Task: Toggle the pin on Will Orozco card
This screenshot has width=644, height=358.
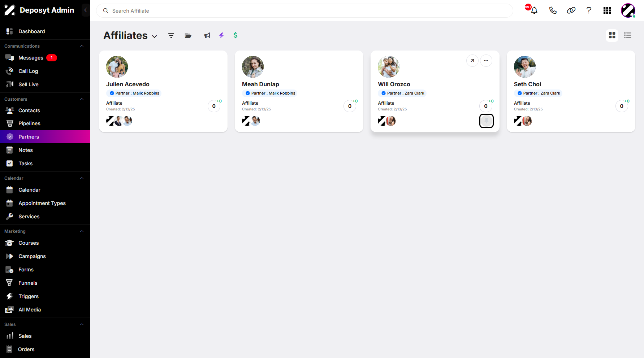Action: tap(487, 121)
